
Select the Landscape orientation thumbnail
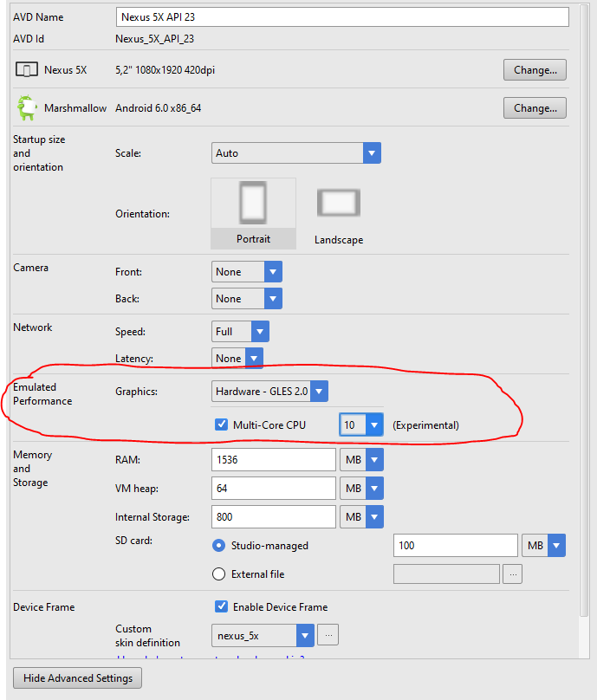[339, 215]
